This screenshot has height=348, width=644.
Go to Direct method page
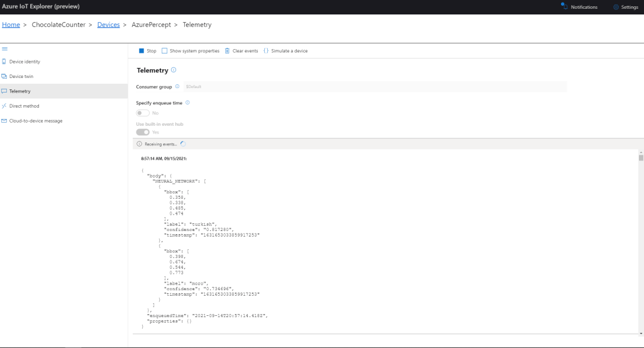24,106
